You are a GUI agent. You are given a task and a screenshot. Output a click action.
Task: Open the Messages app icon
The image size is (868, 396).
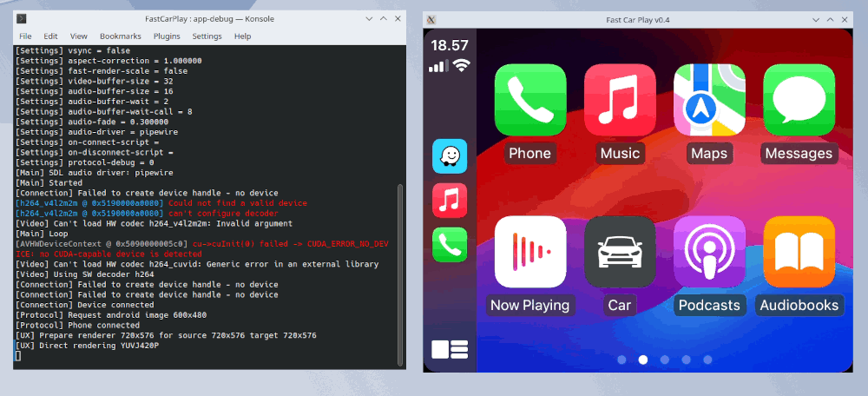point(799,100)
